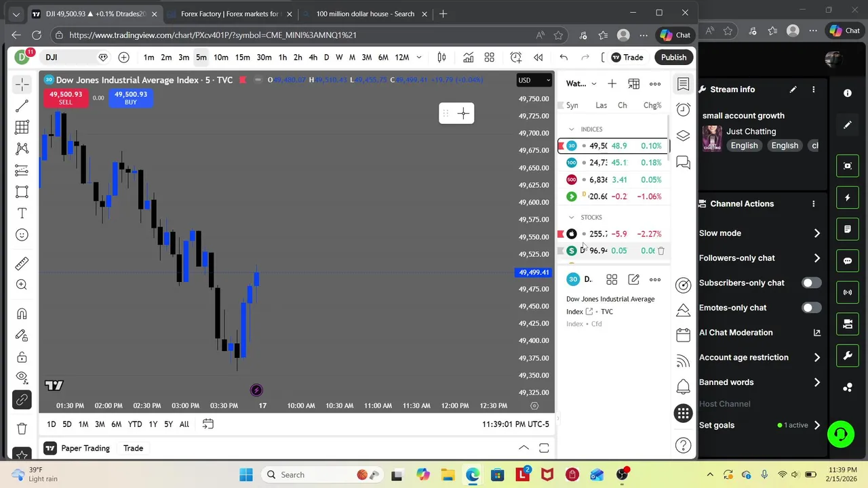Select the 1m timeframe
This screenshot has height=488, width=868.
[149, 58]
